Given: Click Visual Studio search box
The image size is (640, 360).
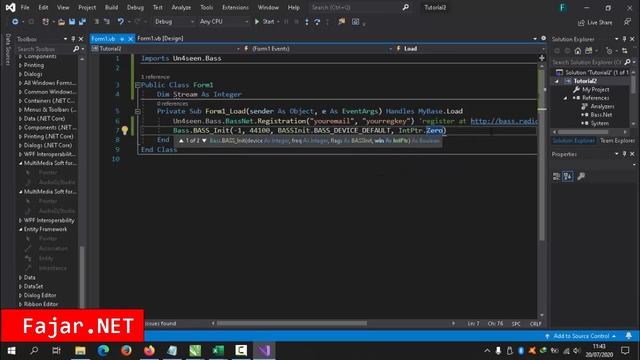Looking at the screenshot, I should coord(359,7).
